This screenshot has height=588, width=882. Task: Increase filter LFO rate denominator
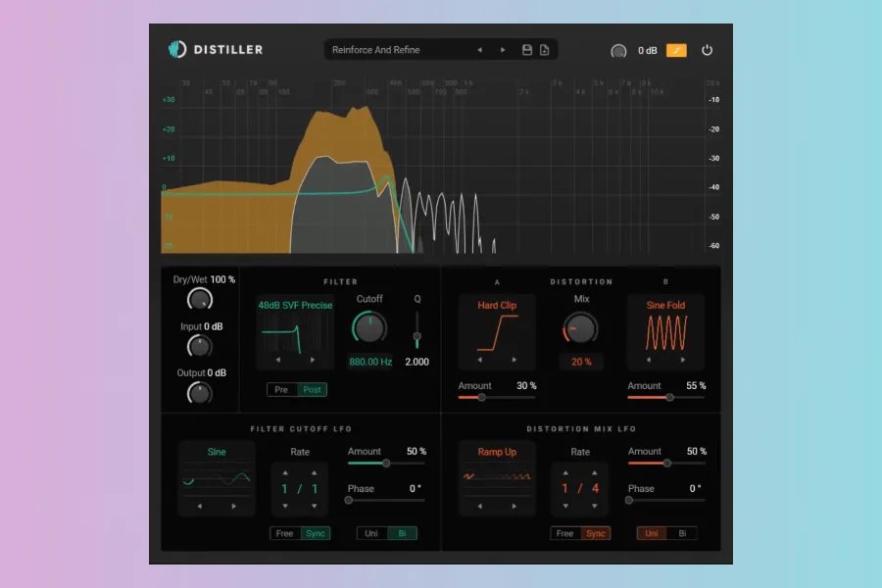tap(314, 472)
